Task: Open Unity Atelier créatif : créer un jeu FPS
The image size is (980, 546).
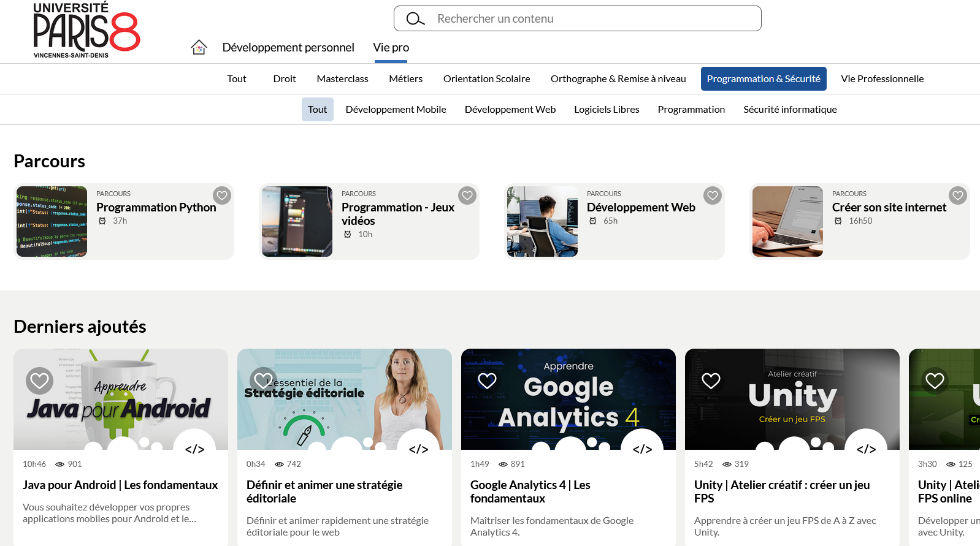Action: 782,491
